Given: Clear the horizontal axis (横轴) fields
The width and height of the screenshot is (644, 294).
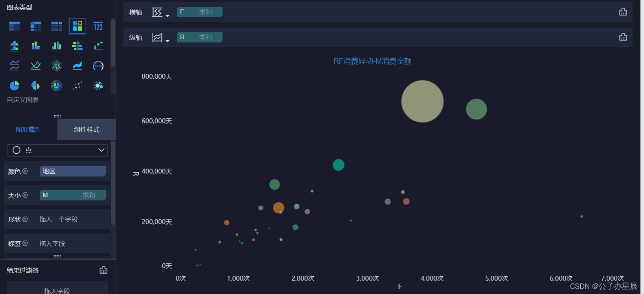Looking at the screenshot, I should pos(623,12).
